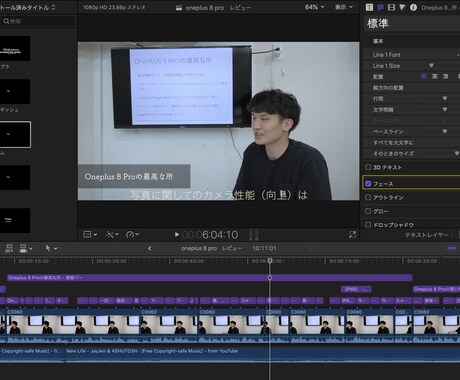Open the Color inspector triangle icon
Screen dimensions: 460x380
pyautogui.click(x=402, y=7)
